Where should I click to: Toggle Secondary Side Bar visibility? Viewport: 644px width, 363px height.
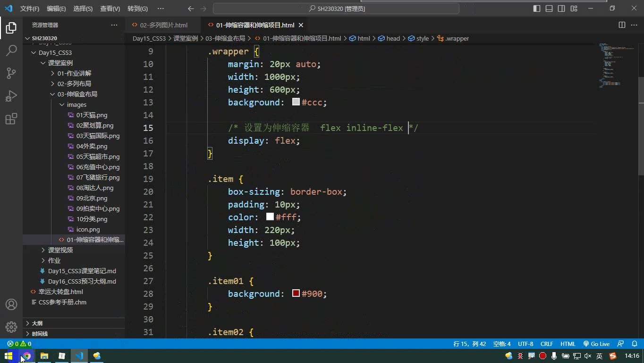pos(561,9)
